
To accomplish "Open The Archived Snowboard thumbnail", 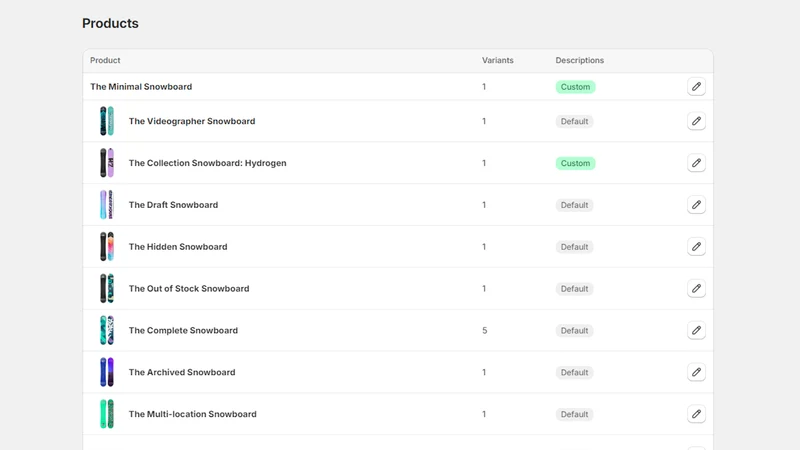I will pyautogui.click(x=107, y=372).
